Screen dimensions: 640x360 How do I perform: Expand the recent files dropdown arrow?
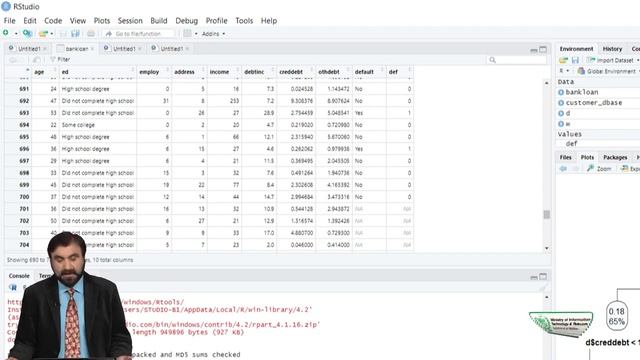tap(52, 34)
